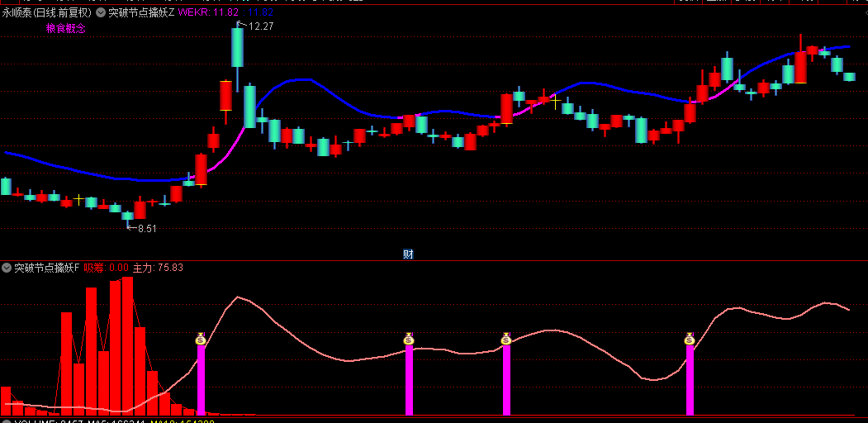The image size is (868, 423).
Task: Click the earliest money bag signal icon
Action: click(201, 339)
